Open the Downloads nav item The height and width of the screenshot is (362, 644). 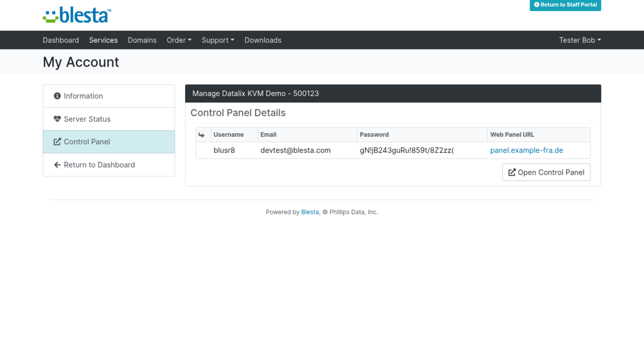(x=263, y=40)
